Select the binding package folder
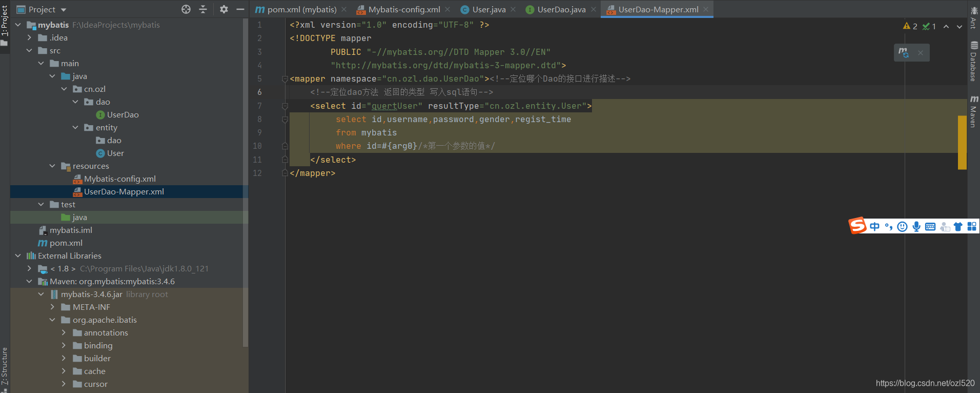 [x=93, y=345]
